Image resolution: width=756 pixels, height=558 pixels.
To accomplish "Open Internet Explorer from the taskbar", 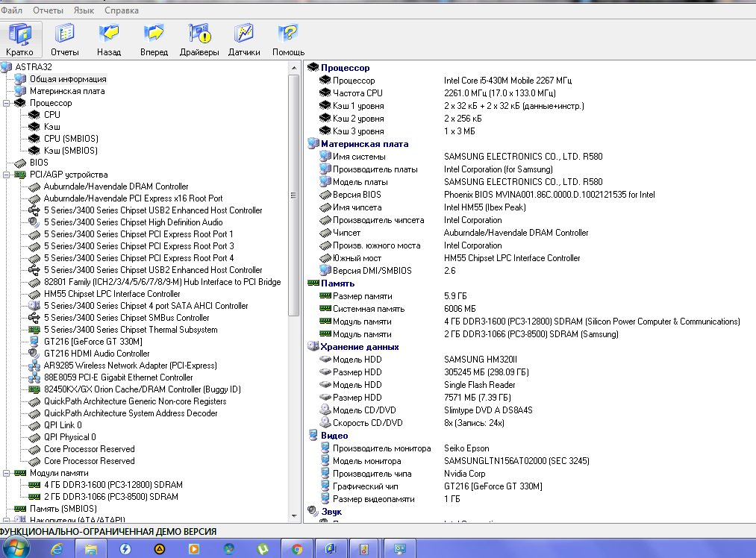I will click(57, 549).
